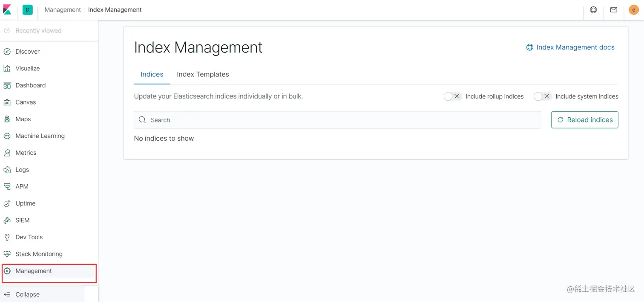
Task: Click the search magnifier icon
Action: (142, 120)
